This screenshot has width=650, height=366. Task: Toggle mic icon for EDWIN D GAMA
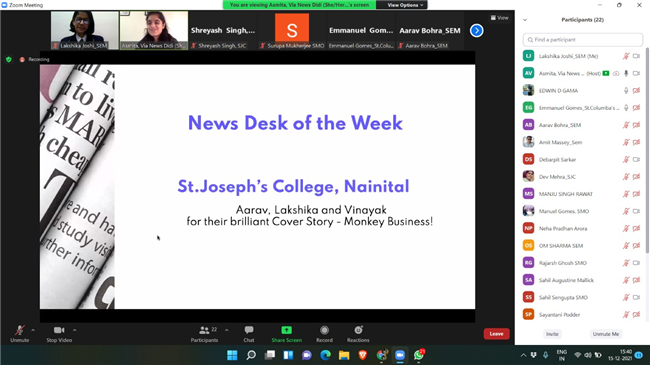click(x=626, y=90)
